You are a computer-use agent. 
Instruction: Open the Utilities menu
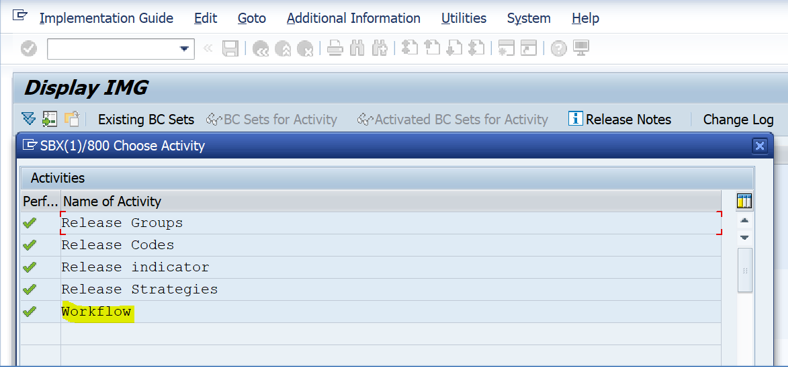(464, 19)
